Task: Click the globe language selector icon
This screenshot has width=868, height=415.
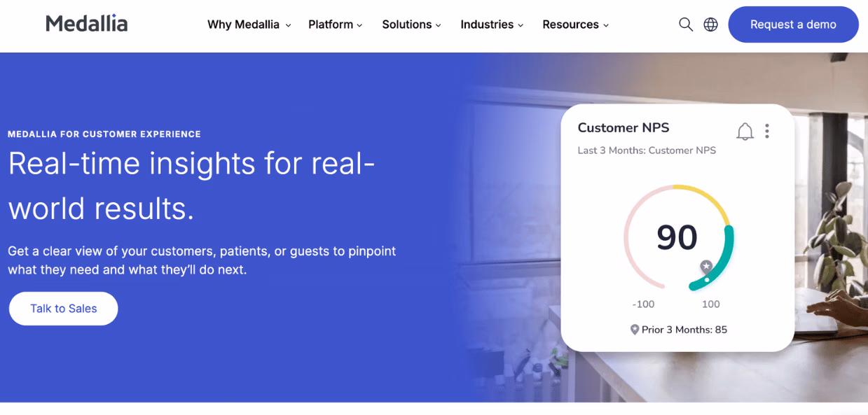Action: pyautogui.click(x=710, y=24)
